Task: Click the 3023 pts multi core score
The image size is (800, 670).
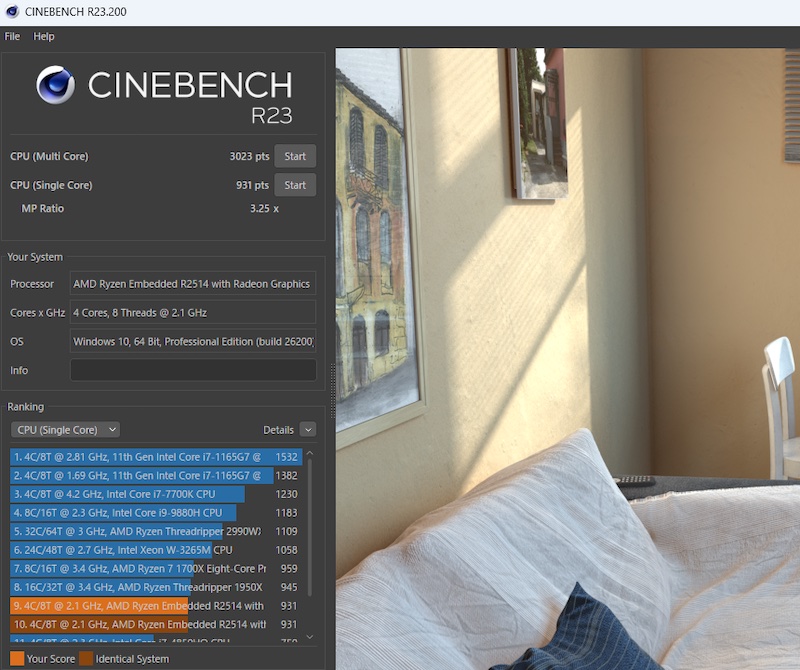Action: pyautogui.click(x=249, y=156)
